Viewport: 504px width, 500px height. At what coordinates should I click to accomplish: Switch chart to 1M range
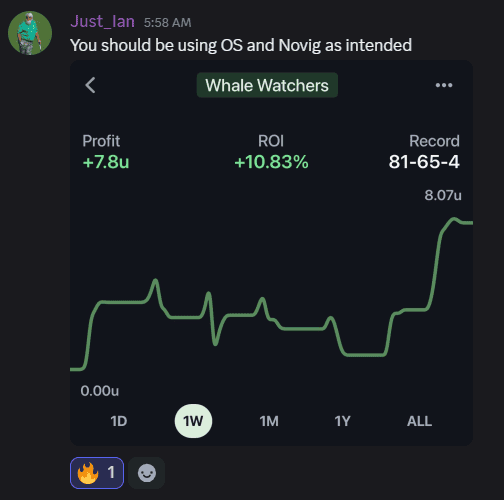click(269, 421)
